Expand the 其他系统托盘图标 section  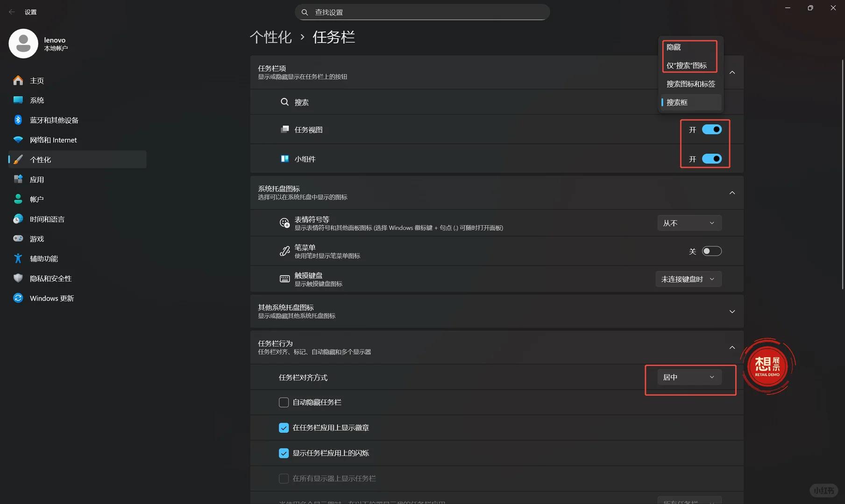click(x=732, y=311)
